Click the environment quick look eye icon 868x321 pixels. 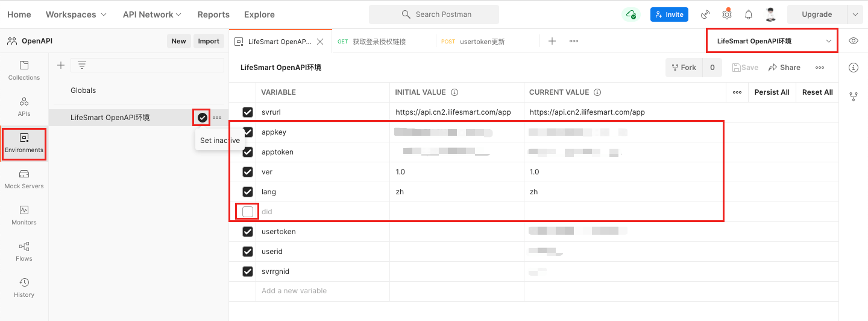click(854, 41)
